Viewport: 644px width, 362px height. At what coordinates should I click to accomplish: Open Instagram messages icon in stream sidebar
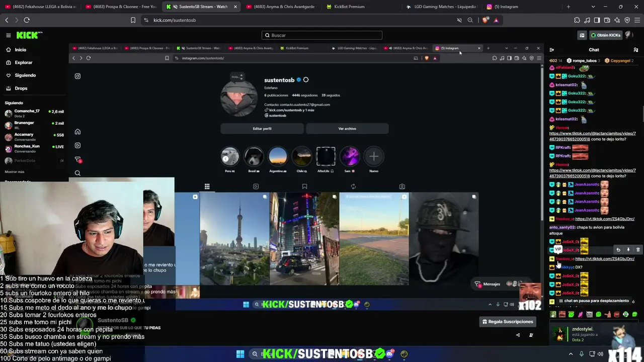pyautogui.click(x=77, y=159)
